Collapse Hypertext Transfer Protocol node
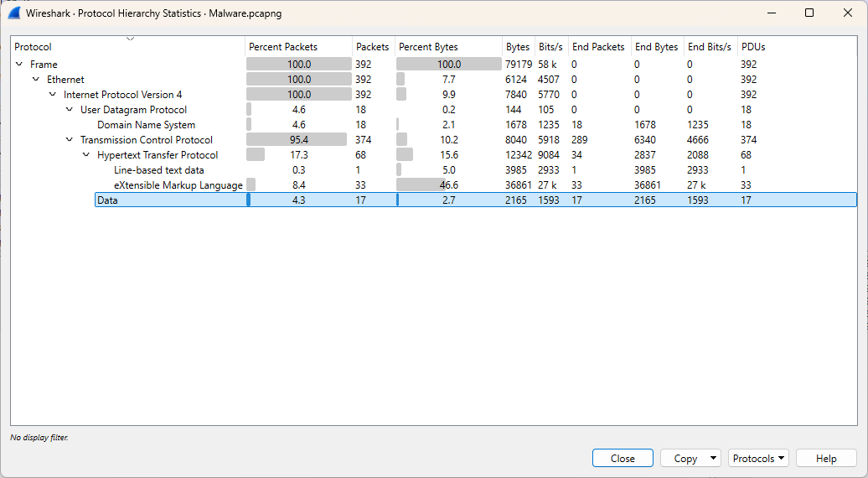 point(86,154)
